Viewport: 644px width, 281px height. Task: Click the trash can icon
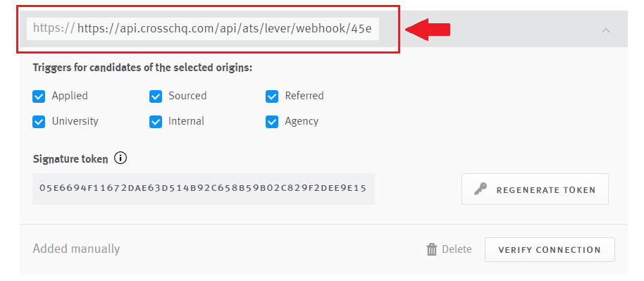pos(432,249)
